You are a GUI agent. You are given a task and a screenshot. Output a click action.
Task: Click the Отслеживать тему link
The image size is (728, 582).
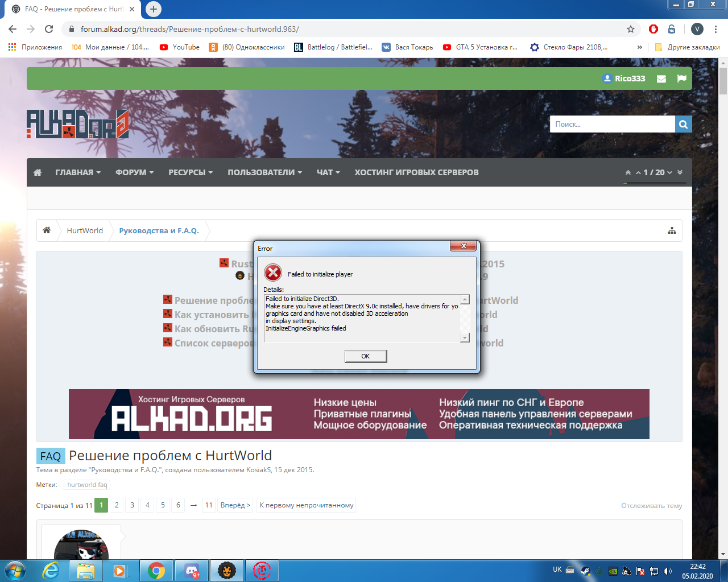point(651,506)
